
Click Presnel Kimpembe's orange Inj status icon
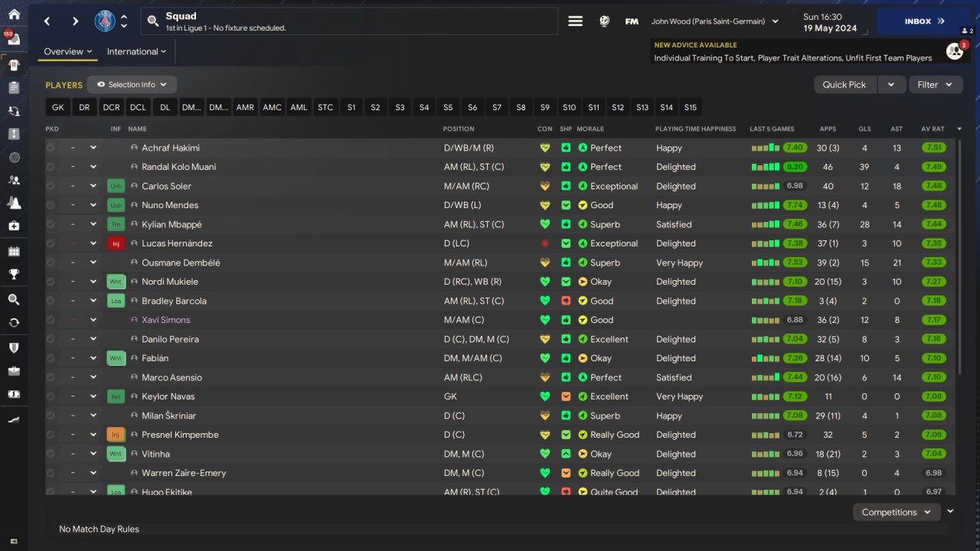(x=116, y=435)
